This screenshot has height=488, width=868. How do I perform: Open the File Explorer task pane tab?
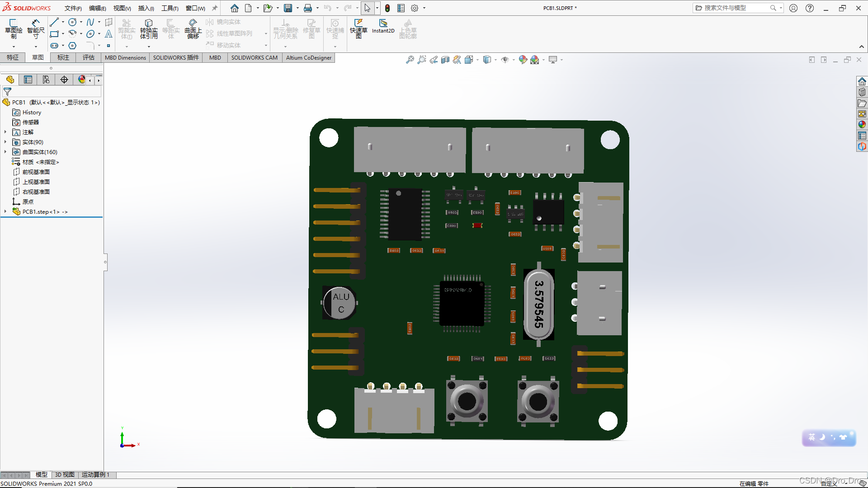pos(862,103)
